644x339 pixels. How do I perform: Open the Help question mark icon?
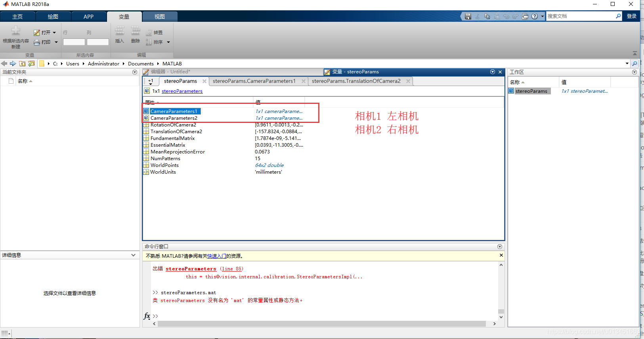(x=535, y=16)
